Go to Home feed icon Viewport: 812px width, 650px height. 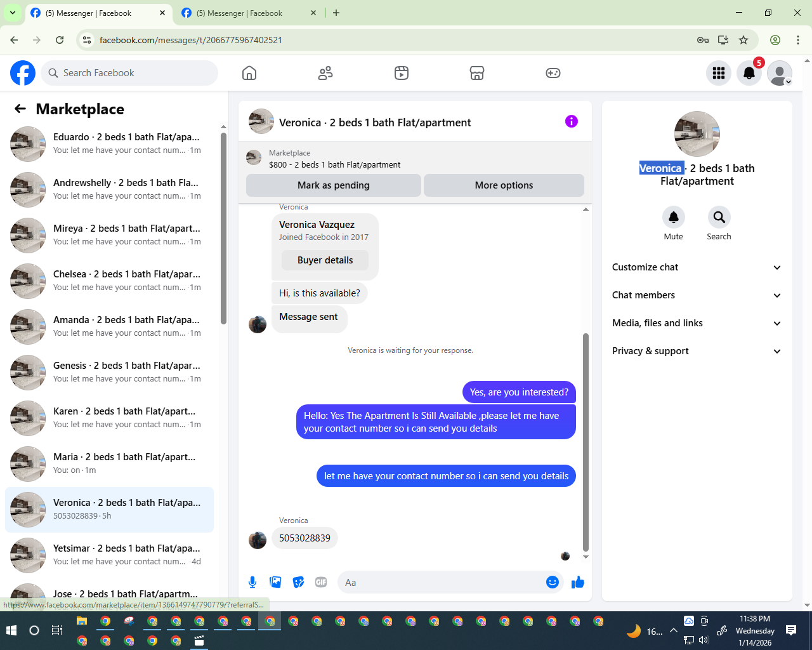pos(249,73)
